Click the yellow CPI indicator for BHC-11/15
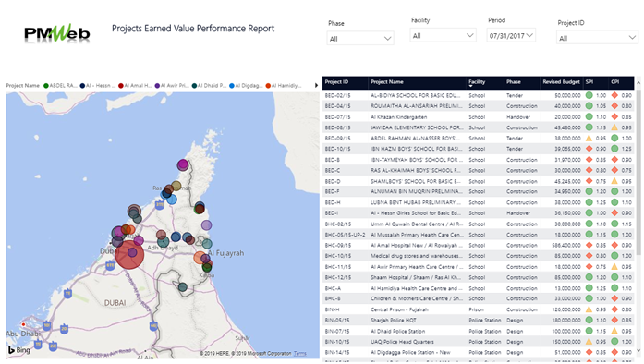 point(614,267)
